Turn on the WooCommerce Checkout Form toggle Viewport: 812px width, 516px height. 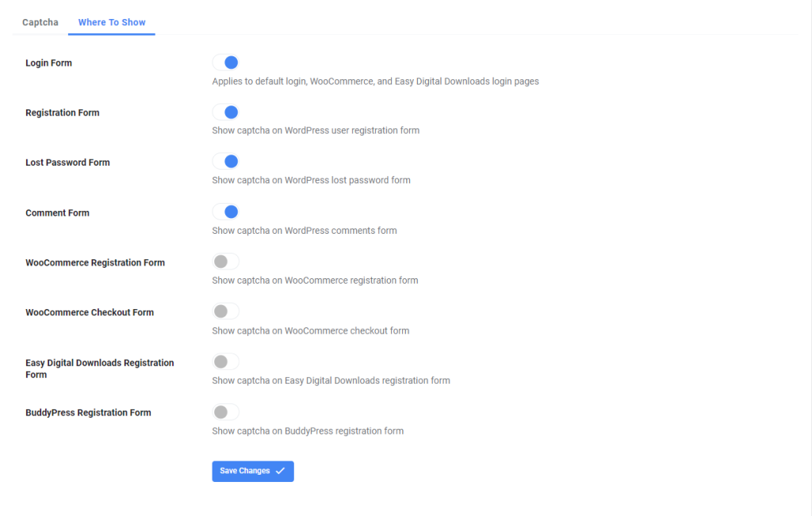click(226, 312)
